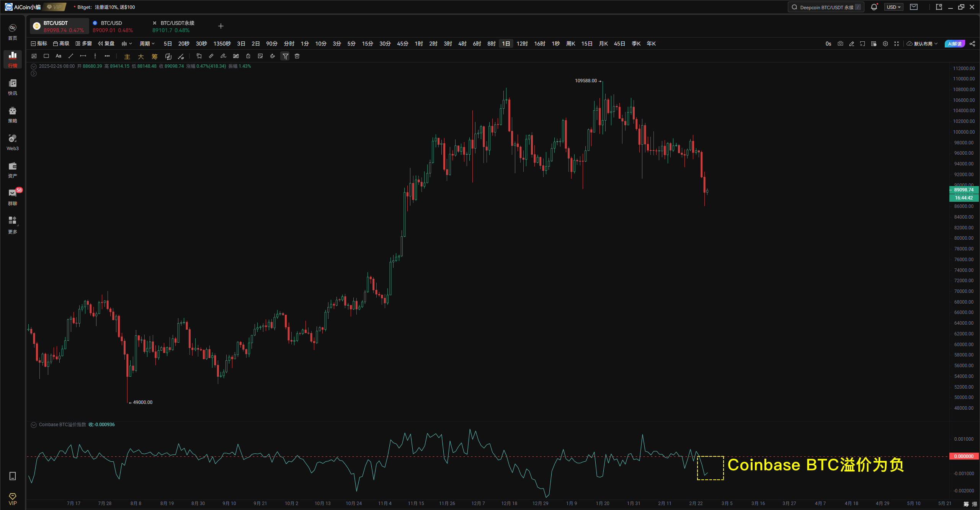Select the 周K timeframe

(x=571, y=44)
